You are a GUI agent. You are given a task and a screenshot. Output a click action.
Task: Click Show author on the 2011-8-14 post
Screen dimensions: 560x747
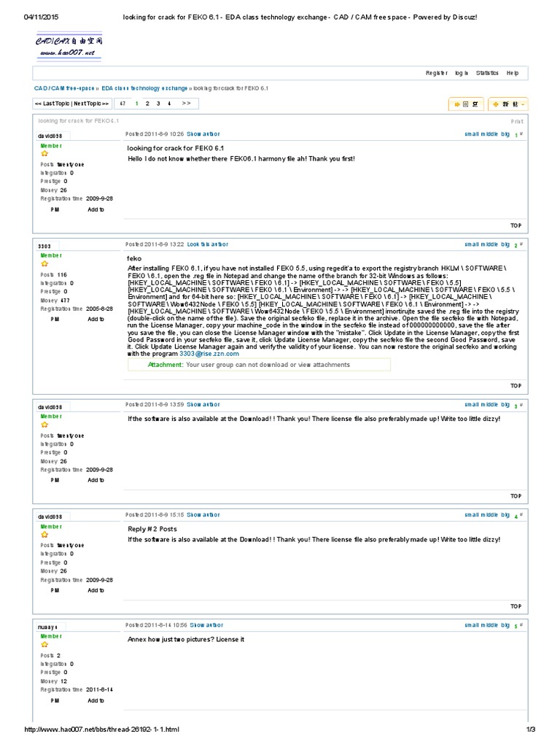(x=206, y=625)
